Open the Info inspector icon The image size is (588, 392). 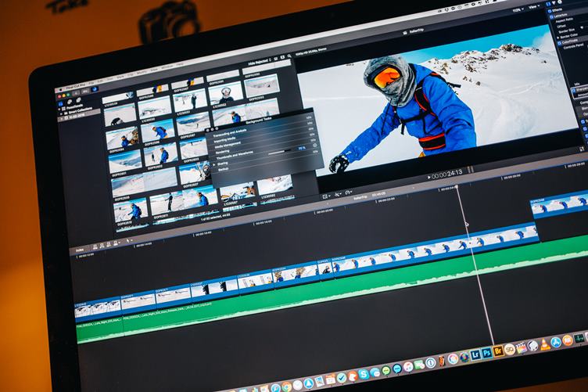[x=560, y=2]
